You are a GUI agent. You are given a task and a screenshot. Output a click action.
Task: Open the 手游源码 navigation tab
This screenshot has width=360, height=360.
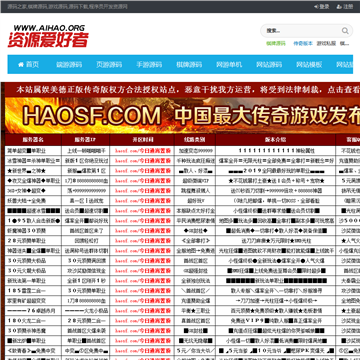(149, 64)
